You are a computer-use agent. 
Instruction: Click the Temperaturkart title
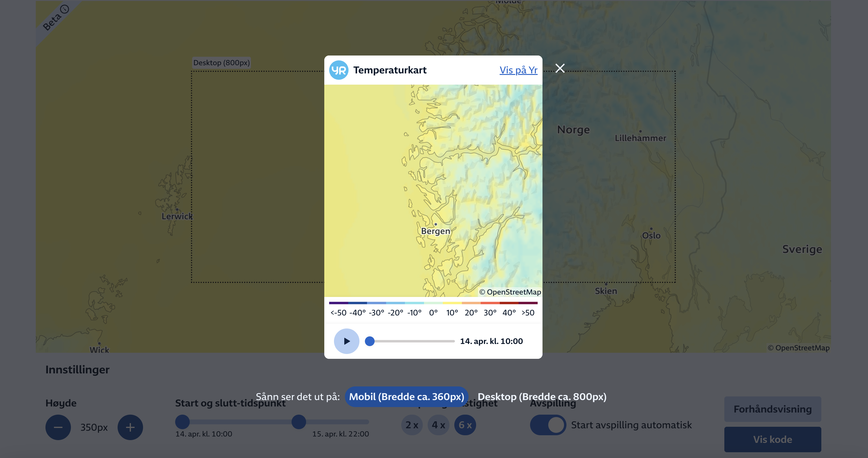[x=390, y=70]
